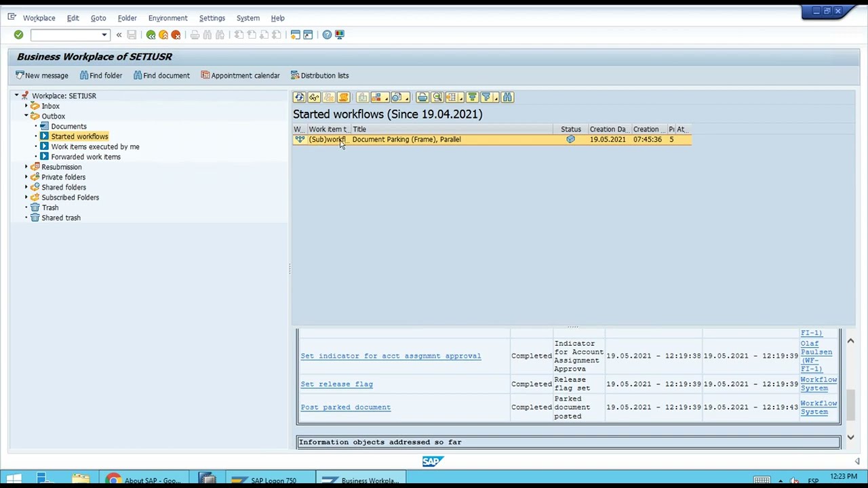The width and height of the screenshot is (868, 488).
Task: Open the System menu
Action: [x=248, y=18]
